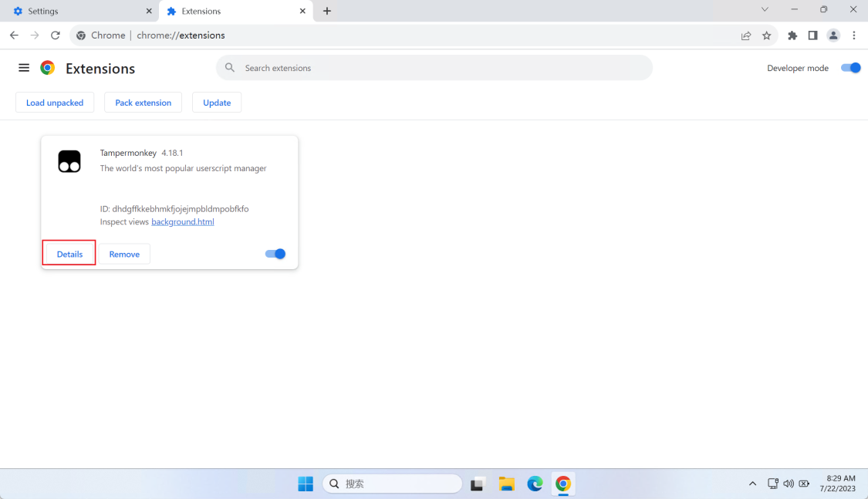Click the Pack extension button
The width and height of the screenshot is (868, 499).
(144, 103)
